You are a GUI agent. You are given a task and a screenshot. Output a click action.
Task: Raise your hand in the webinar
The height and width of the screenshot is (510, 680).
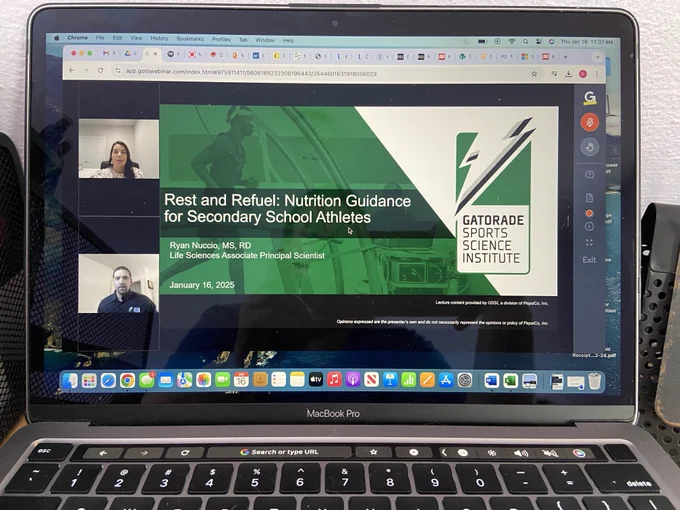coord(589,147)
